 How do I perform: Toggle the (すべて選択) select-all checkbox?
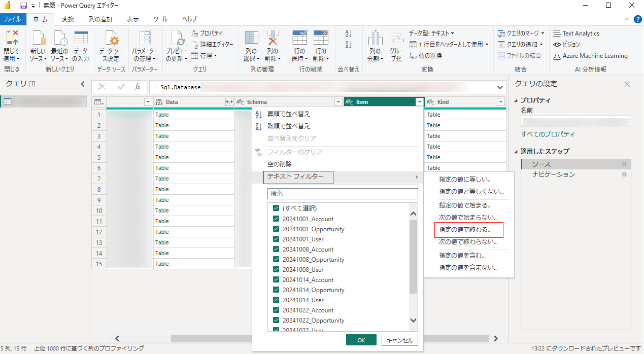[x=276, y=208]
